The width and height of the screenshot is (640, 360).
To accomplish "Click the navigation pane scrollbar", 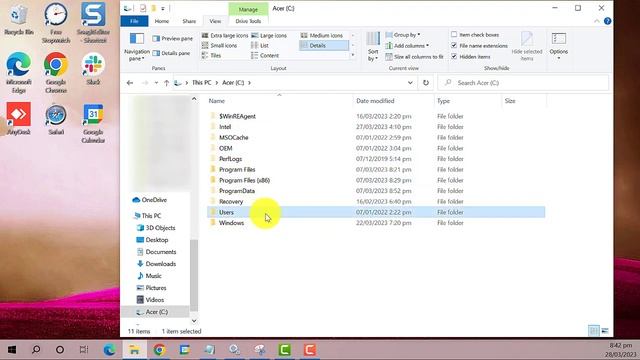I will tap(194, 276).
